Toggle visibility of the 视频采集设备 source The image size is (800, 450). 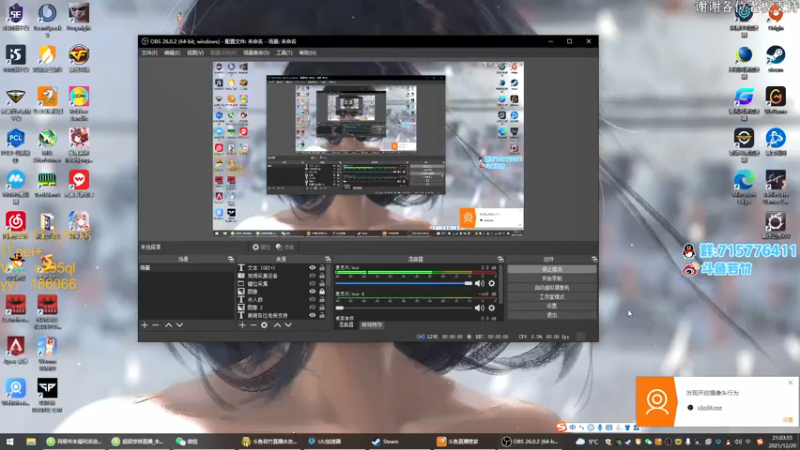(x=312, y=276)
